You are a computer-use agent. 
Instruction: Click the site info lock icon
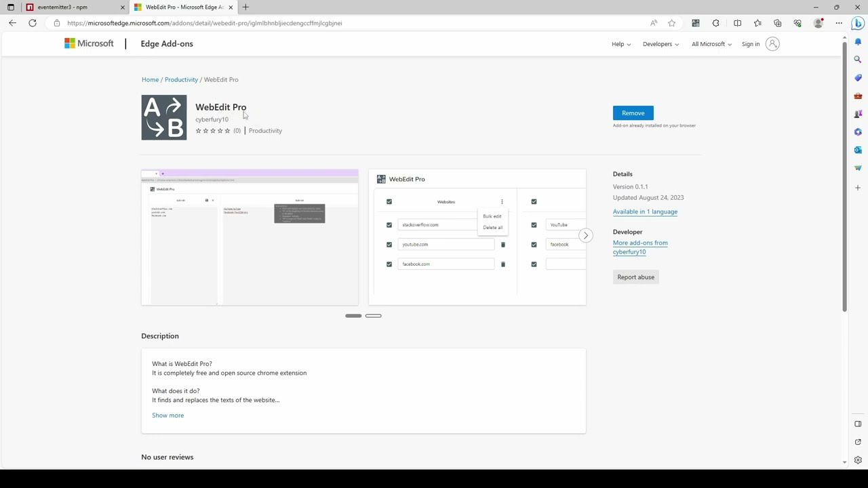[x=57, y=23]
